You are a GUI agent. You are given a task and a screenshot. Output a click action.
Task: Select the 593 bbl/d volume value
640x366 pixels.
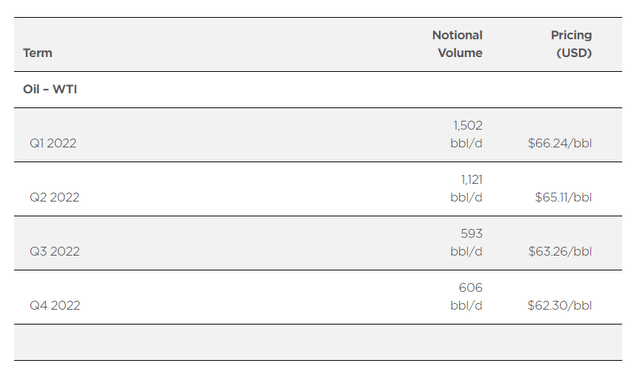tap(466, 242)
